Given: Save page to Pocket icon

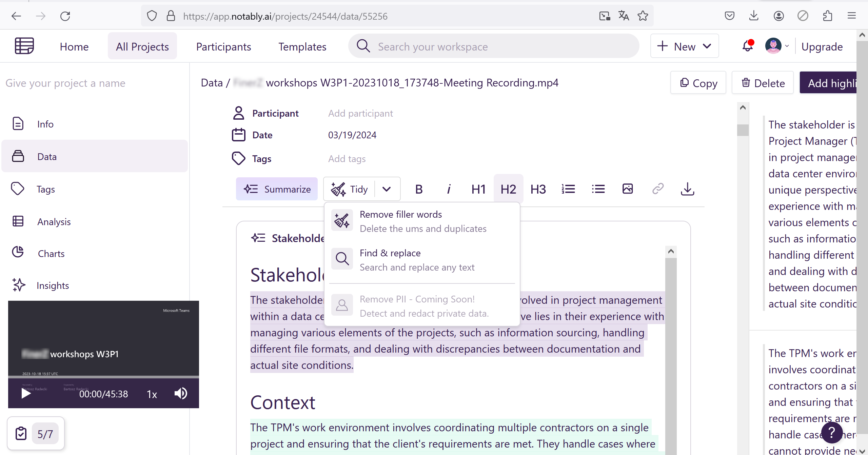Looking at the screenshot, I should coord(730,16).
